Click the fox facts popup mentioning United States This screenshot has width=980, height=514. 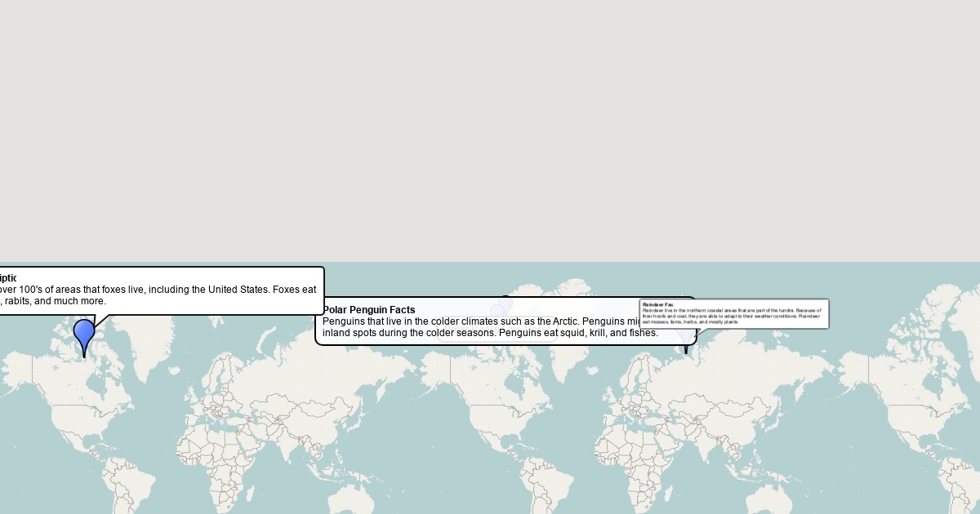tap(162, 290)
